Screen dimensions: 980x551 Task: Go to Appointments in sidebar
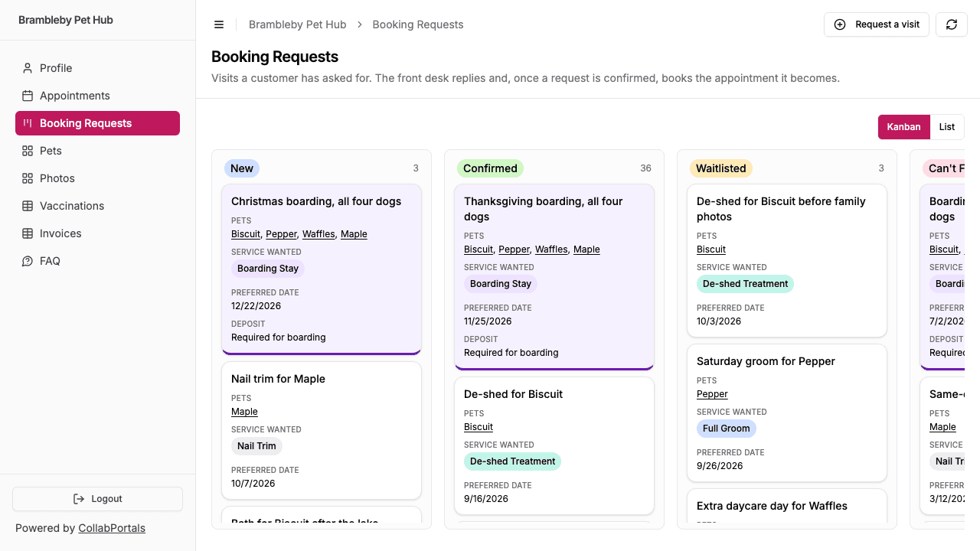click(97, 96)
